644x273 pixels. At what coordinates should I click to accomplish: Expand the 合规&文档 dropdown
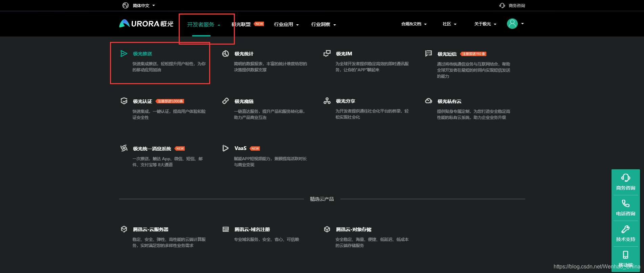coord(414,24)
